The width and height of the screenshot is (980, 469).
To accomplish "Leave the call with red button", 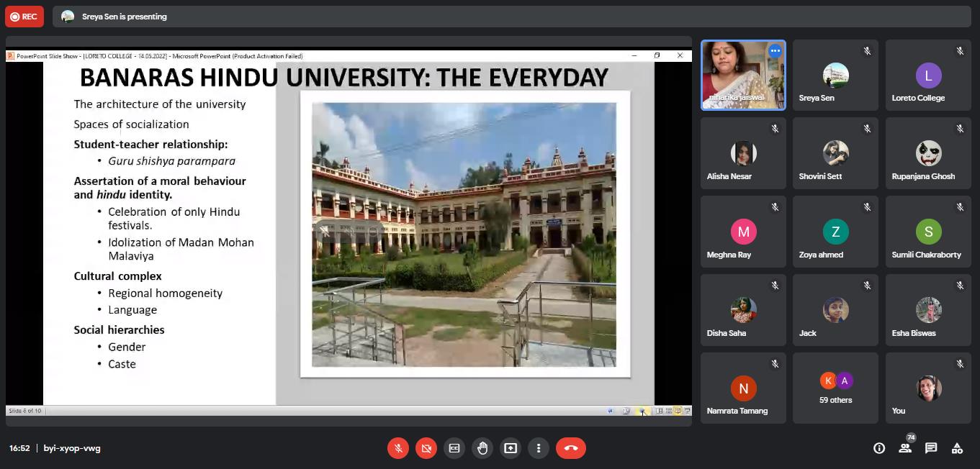I will point(571,448).
